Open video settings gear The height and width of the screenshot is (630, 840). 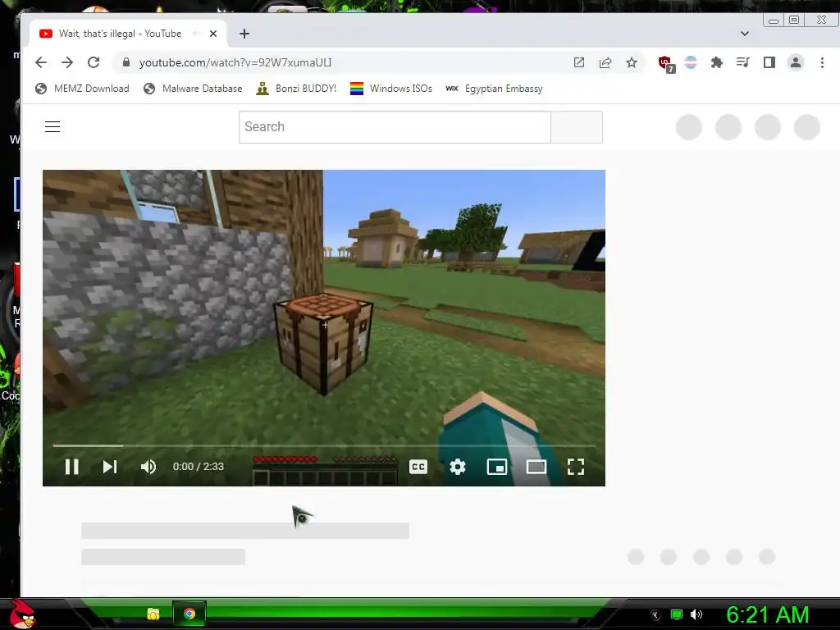coord(458,467)
